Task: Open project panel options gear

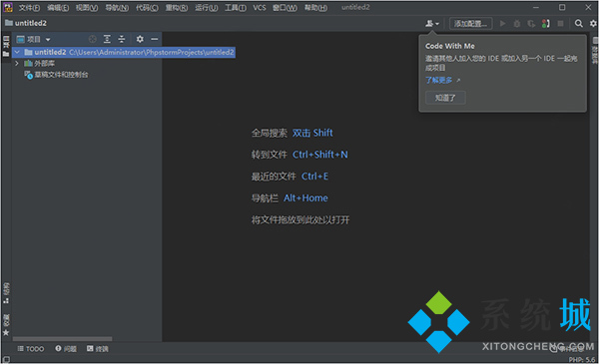Action: tap(140, 39)
